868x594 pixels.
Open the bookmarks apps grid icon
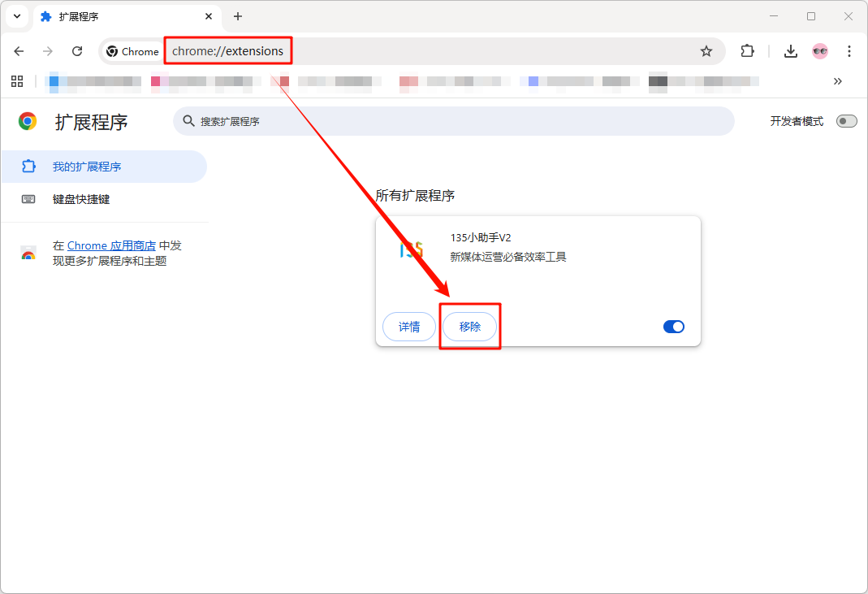pyautogui.click(x=16, y=81)
